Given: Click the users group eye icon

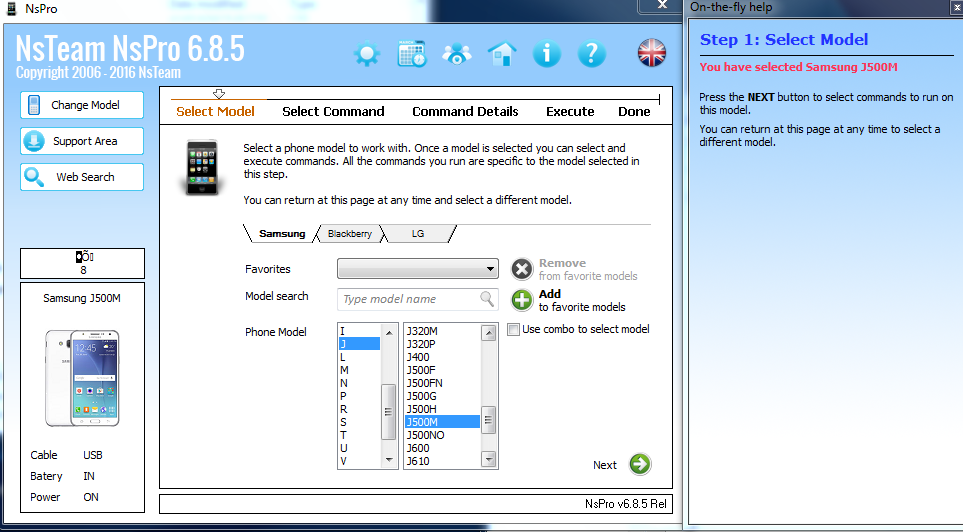Looking at the screenshot, I should click(457, 54).
